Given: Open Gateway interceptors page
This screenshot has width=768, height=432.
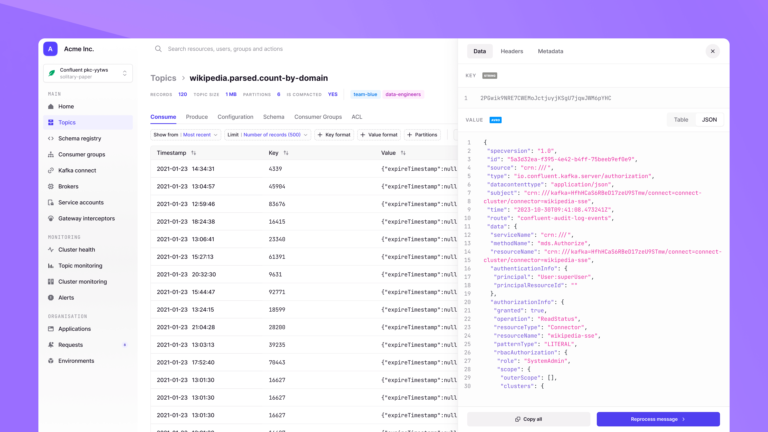Looking at the screenshot, I should [86, 218].
